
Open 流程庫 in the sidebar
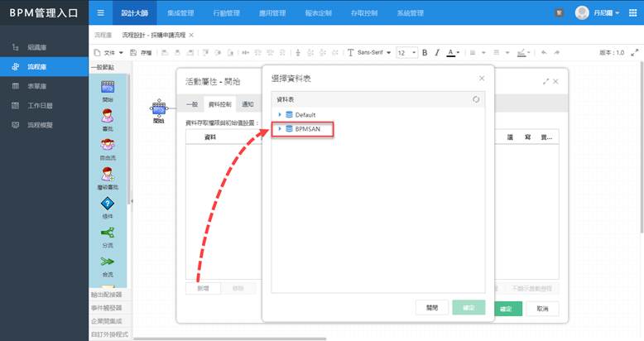44,66
